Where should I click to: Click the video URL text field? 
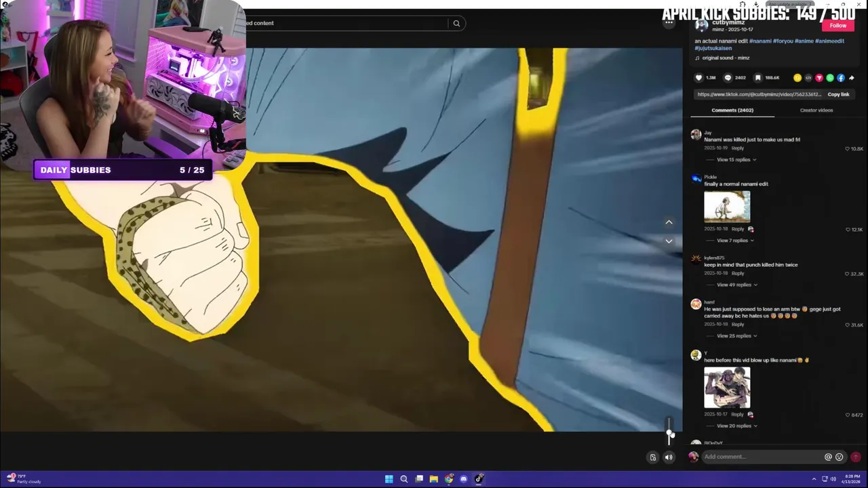(x=759, y=95)
